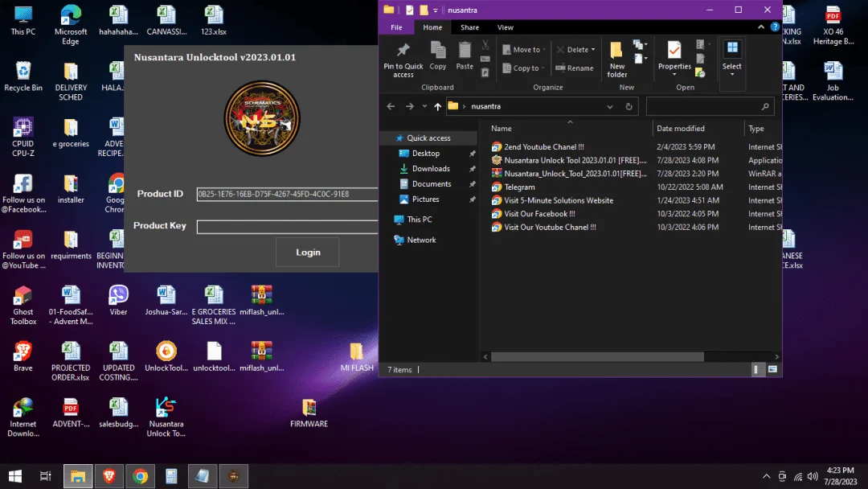The image size is (868, 489).
Task: Click the Copy icon in Clipboard group
Action: coord(437,55)
